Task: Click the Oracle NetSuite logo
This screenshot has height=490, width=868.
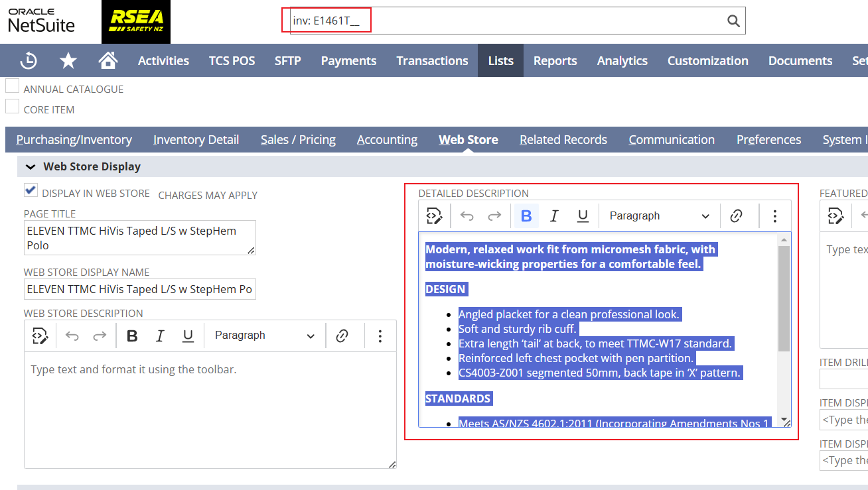Action: [x=41, y=21]
